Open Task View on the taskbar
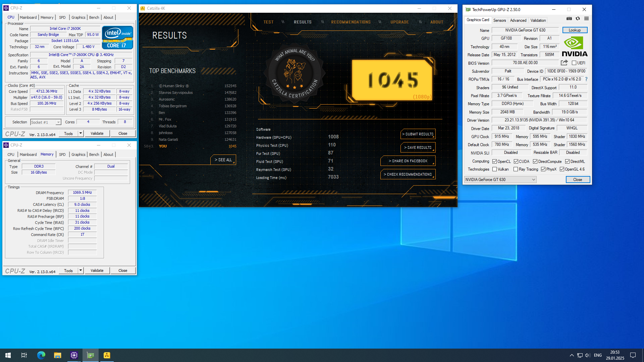644x362 pixels. pos(24,355)
